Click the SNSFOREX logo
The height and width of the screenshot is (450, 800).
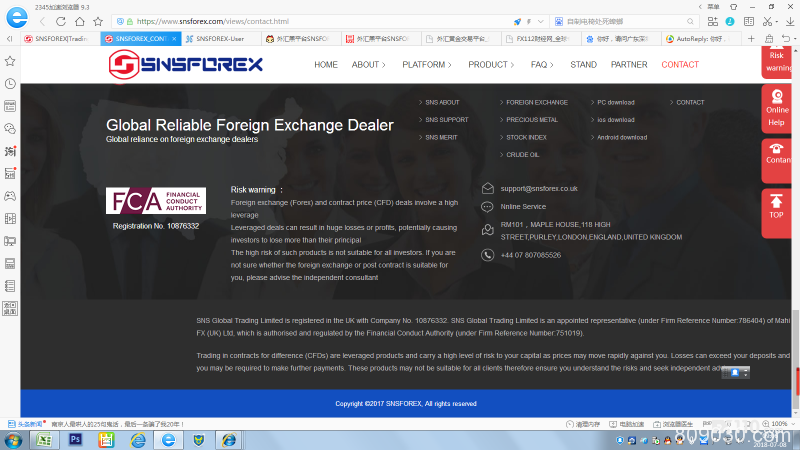[186, 64]
